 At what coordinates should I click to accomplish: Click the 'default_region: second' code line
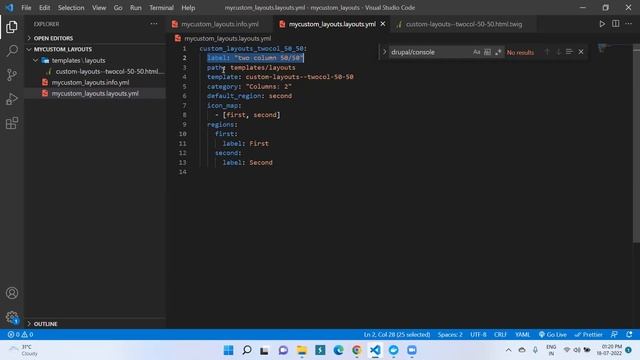coord(249,96)
